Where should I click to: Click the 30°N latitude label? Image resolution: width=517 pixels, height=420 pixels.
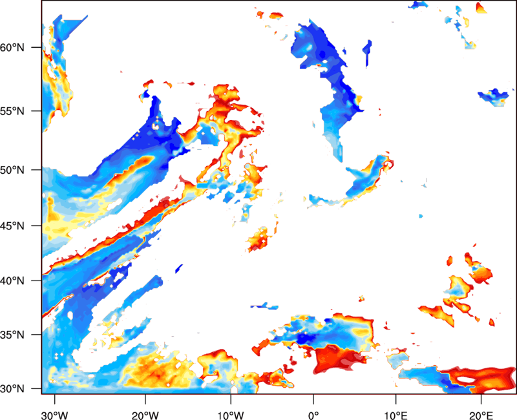tap(12, 389)
